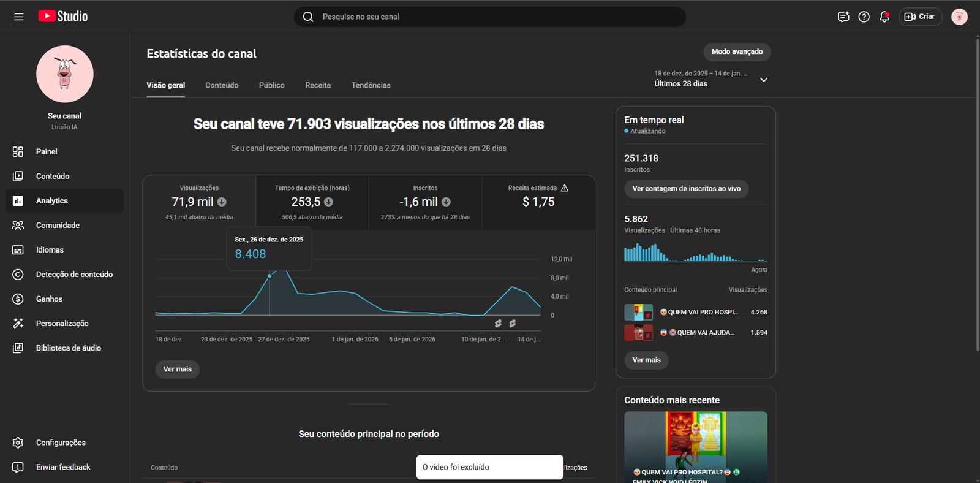This screenshot has height=483, width=980.
Task: Open the feedback comments icon in header
Action: pyautogui.click(x=843, y=17)
